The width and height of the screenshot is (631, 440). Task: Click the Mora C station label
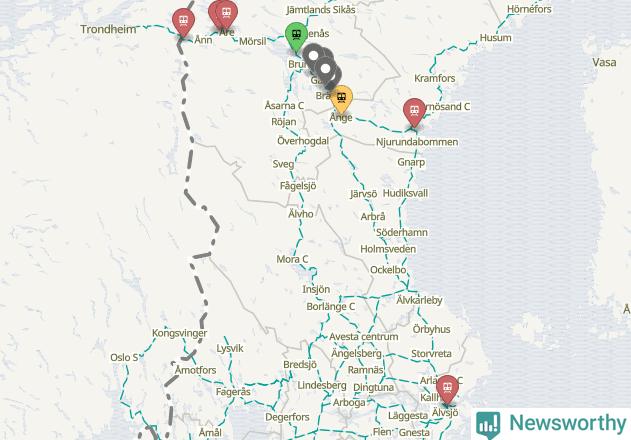(293, 259)
